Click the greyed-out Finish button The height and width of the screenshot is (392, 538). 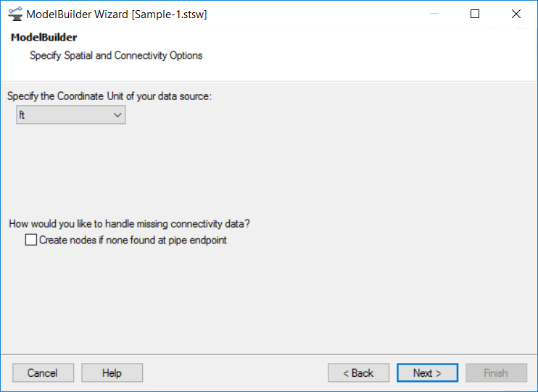click(x=496, y=372)
